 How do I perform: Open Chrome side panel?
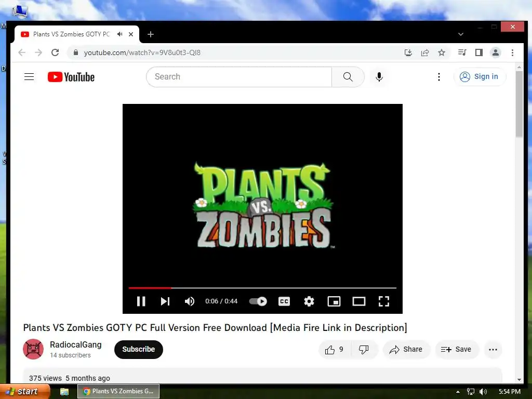(478, 52)
